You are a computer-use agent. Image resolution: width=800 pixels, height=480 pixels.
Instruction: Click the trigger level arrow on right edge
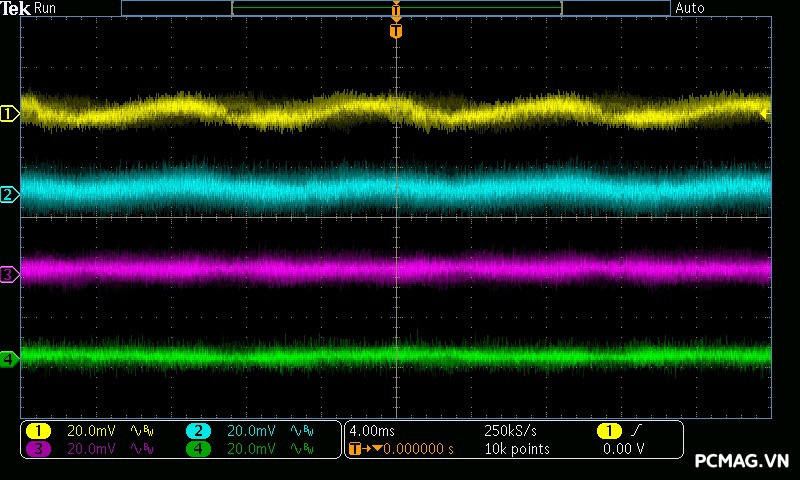click(765, 114)
